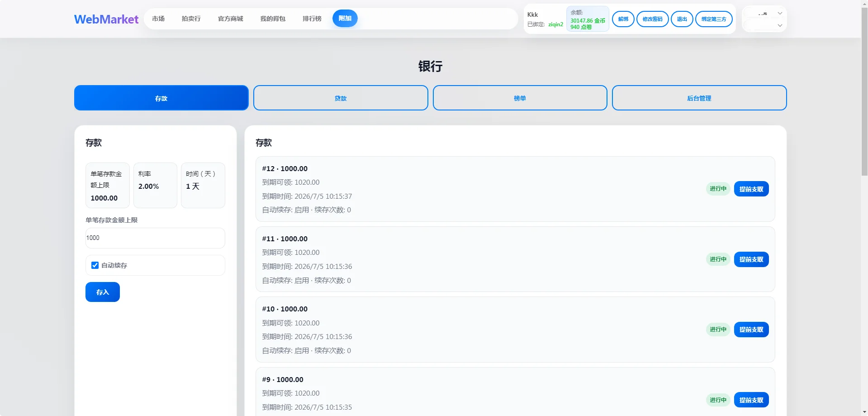Expand the lower dropdown in the header
The width and height of the screenshot is (868, 416).
pos(764,25)
